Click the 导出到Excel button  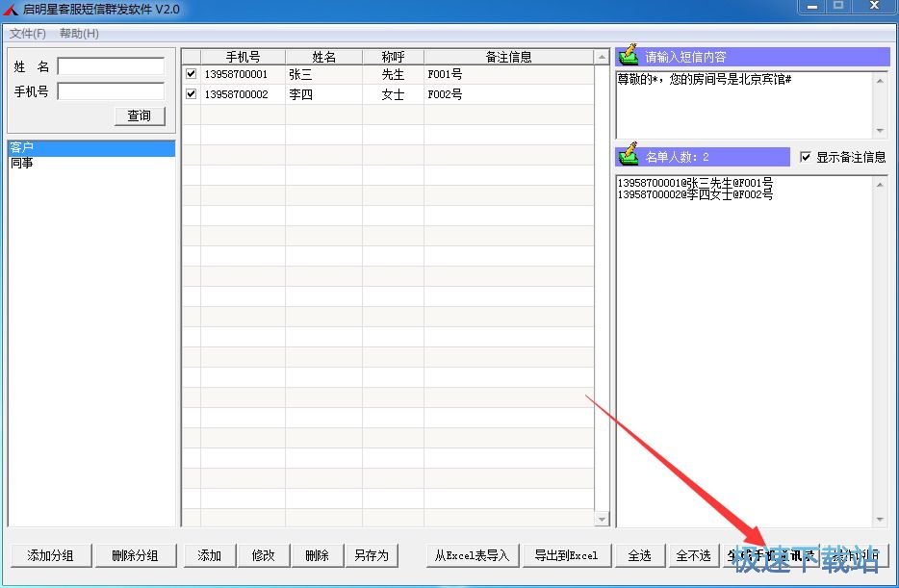point(567,555)
